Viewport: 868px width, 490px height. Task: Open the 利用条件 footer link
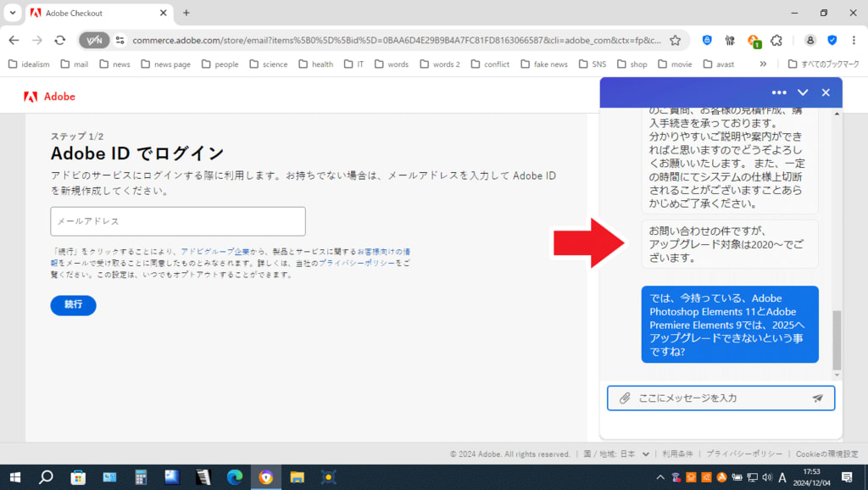[x=677, y=454]
